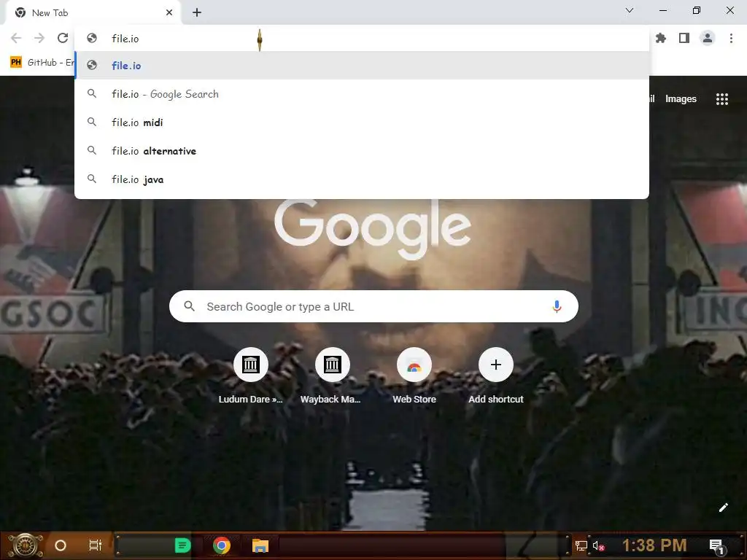747x560 pixels.
Task: Choose the 'file.io java' suggestion
Action: (362, 179)
